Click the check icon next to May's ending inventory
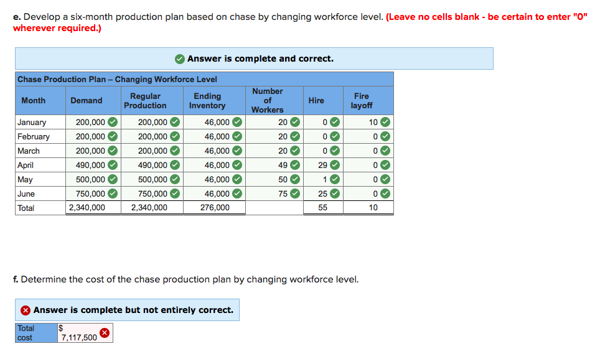Viewport: 600px width, 364px height. click(237, 180)
